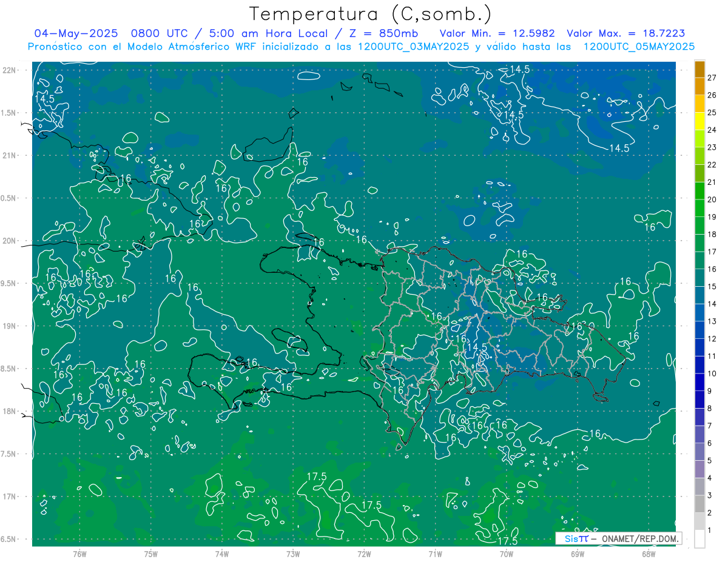Click the colorbar label "25"
This screenshot has width=728, height=562.
click(712, 112)
